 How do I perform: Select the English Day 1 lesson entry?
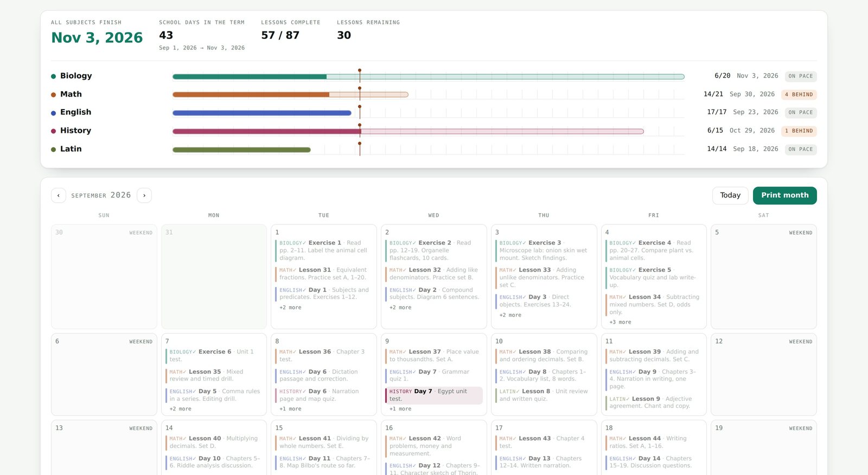coord(324,293)
